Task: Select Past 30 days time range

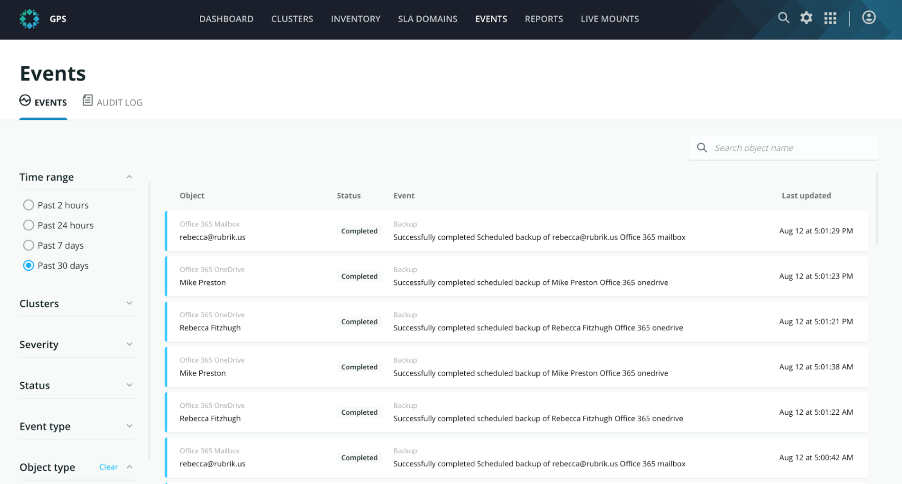Action: click(28, 265)
